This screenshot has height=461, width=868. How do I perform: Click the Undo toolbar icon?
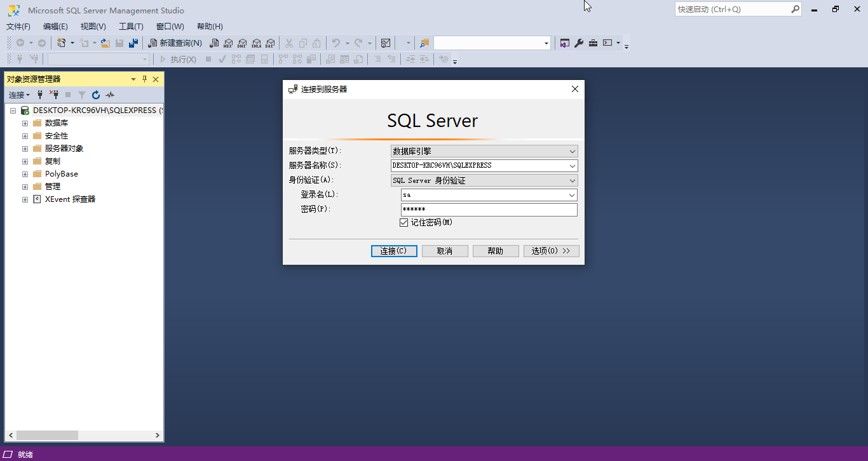pos(336,43)
